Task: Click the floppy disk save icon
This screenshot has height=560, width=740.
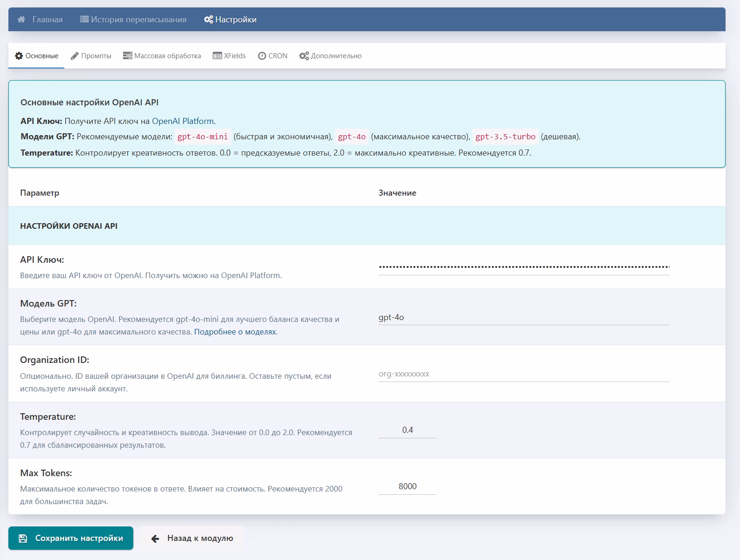Action: coord(23,539)
